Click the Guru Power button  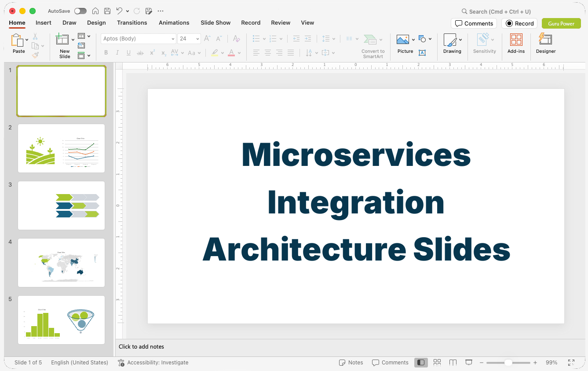tap(561, 23)
